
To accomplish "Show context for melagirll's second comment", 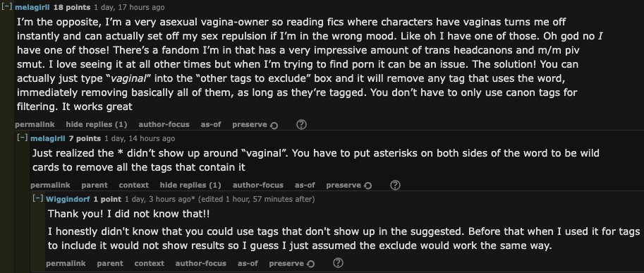I will [134, 185].
